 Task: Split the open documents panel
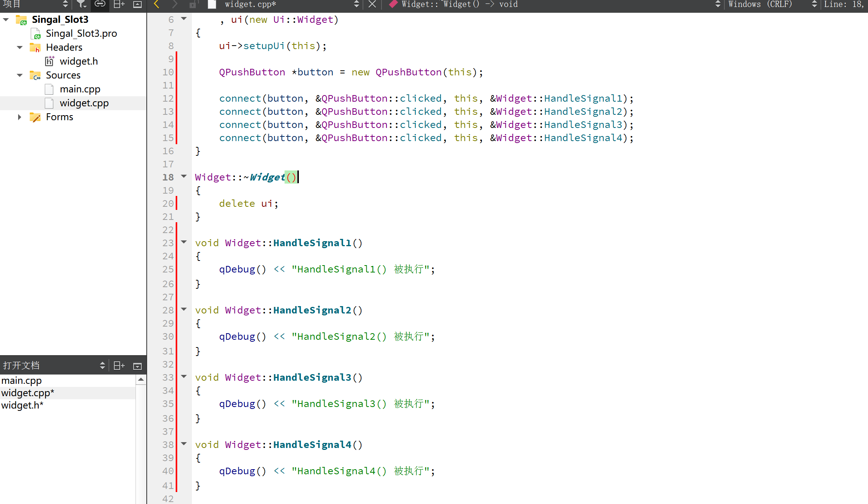click(x=119, y=366)
